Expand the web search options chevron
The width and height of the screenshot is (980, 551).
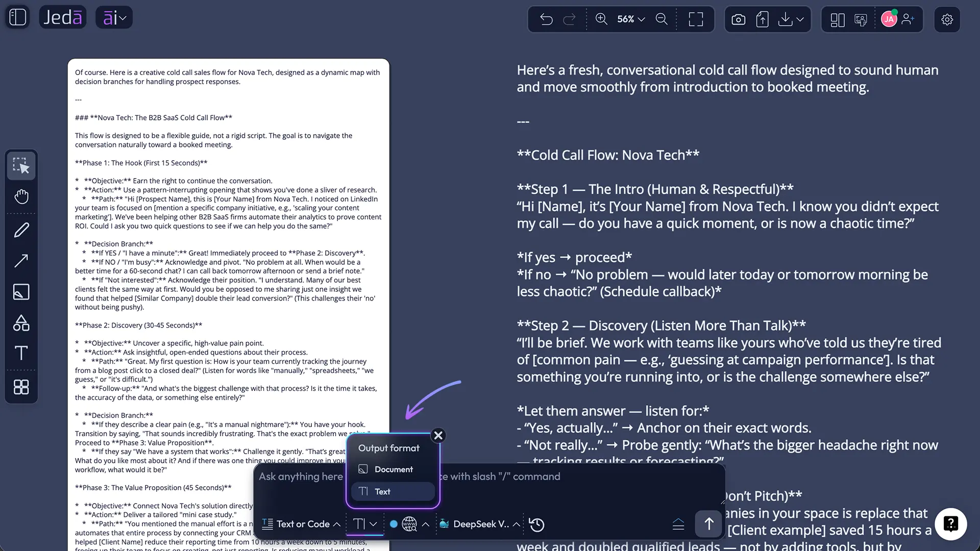point(425,524)
